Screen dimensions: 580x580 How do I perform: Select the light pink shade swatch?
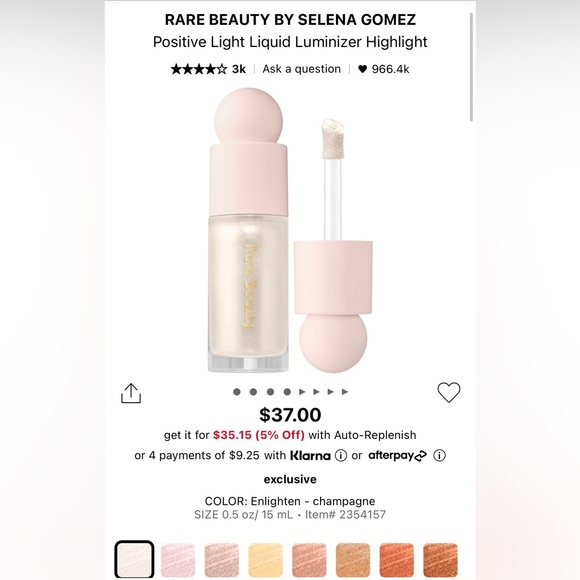(x=178, y=560)
